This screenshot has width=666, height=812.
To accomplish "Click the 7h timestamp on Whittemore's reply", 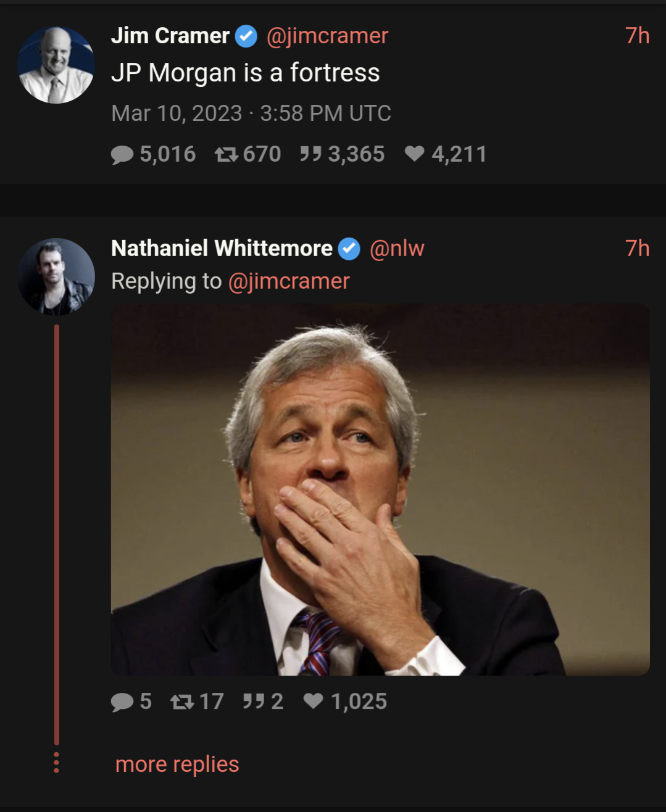I will 637,249.
